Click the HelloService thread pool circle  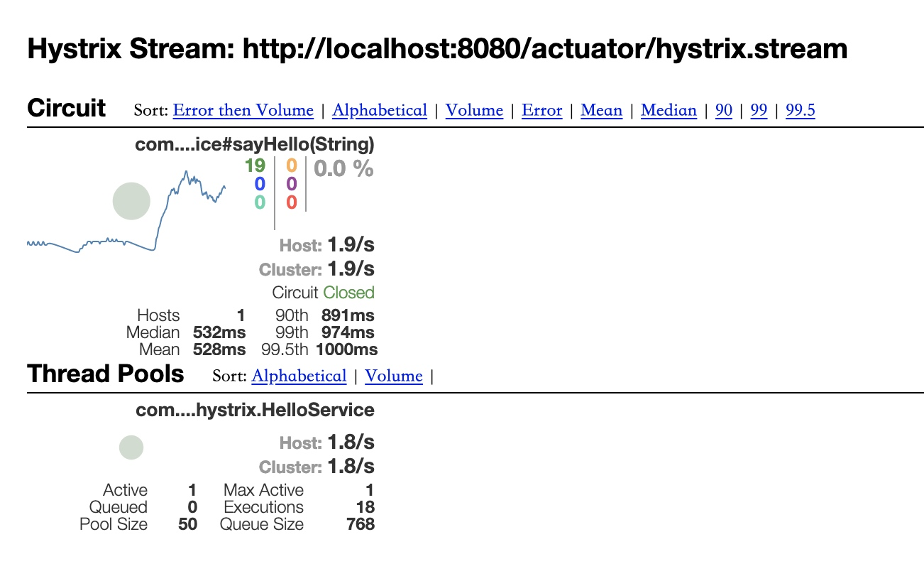pos(131,447)
